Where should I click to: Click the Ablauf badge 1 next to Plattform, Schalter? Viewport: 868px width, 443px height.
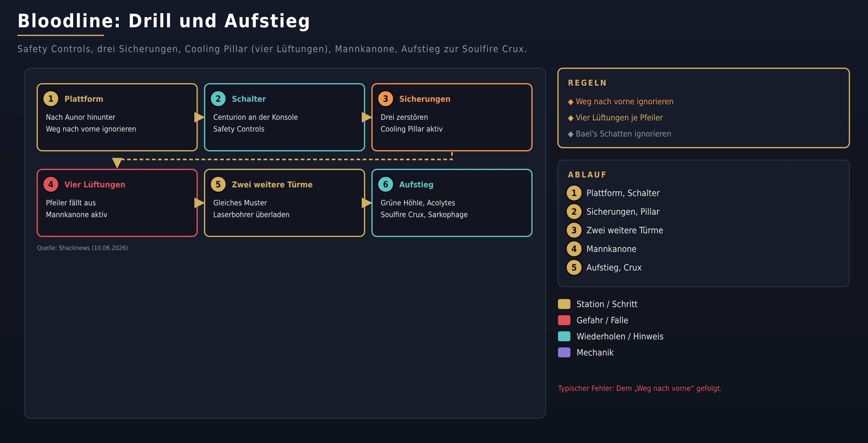pyautogui.click(x=574, y=193)
